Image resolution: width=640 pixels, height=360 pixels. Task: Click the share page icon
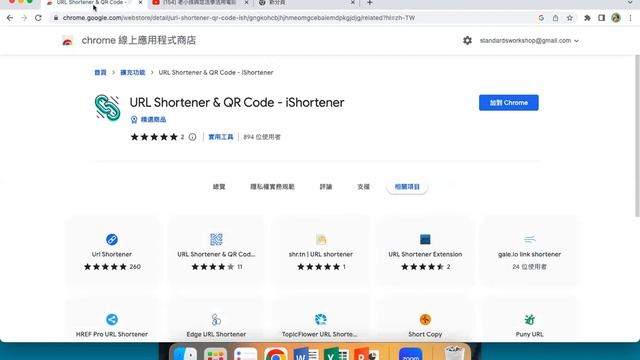[555, 18]
